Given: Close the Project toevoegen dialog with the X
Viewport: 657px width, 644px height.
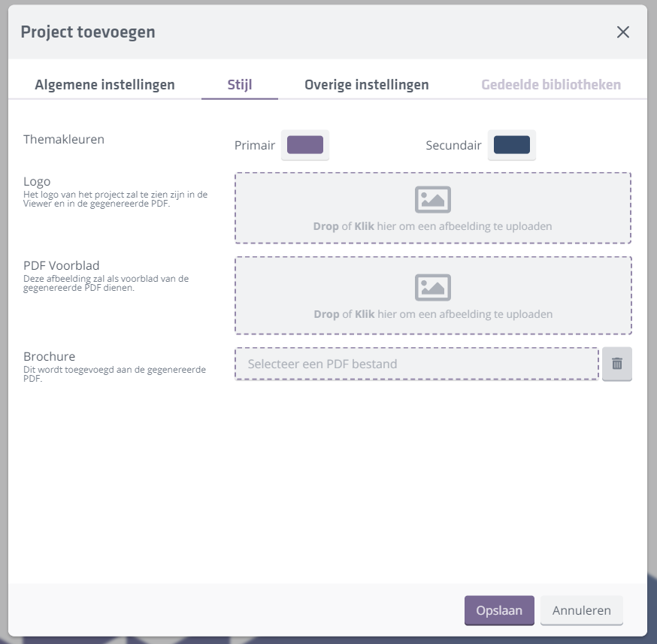Looking at the screenshot, I should click(x=623, y=32).
